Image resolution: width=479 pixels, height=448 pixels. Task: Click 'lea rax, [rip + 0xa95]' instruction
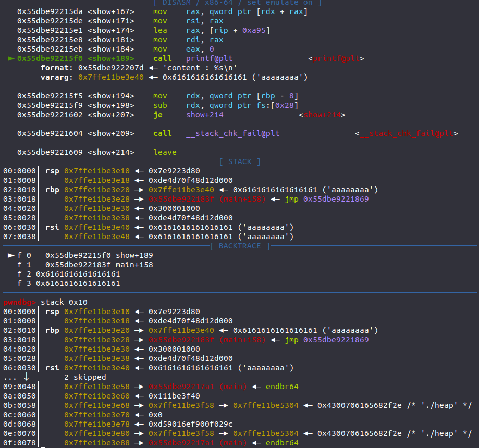212,31
